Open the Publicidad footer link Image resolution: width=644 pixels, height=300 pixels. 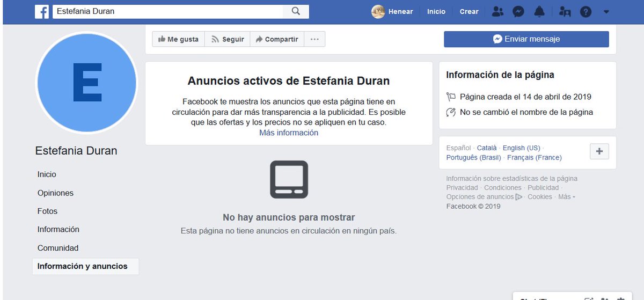pos(543,188)
